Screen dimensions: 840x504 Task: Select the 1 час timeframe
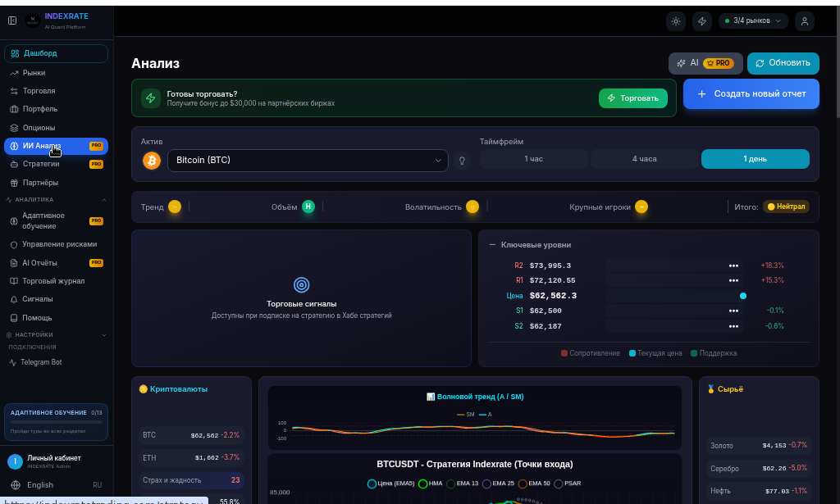533,159
